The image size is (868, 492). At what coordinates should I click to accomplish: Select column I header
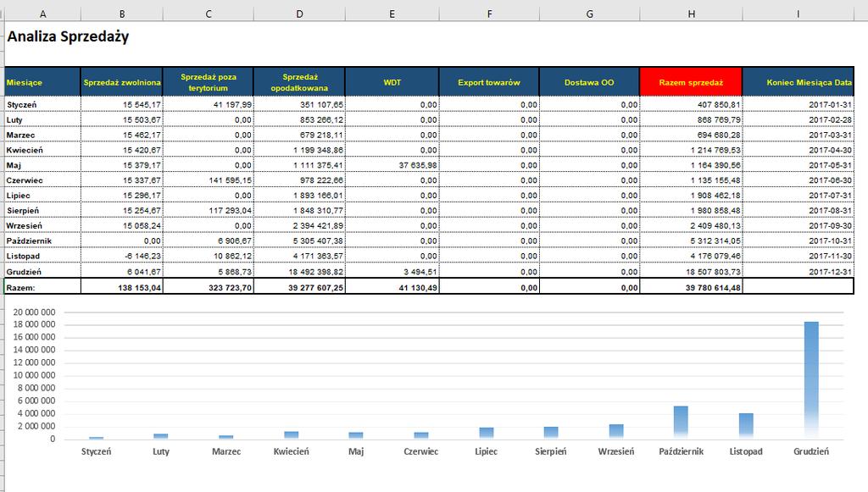[798, 14]
